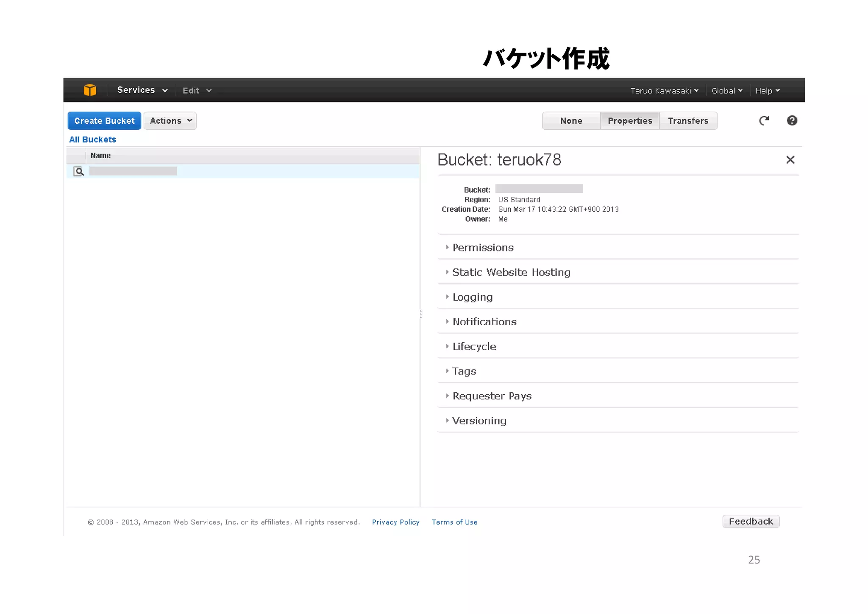868x614 pixels.
Task: Expand the Logging section
Action: [x=618, y=297]
